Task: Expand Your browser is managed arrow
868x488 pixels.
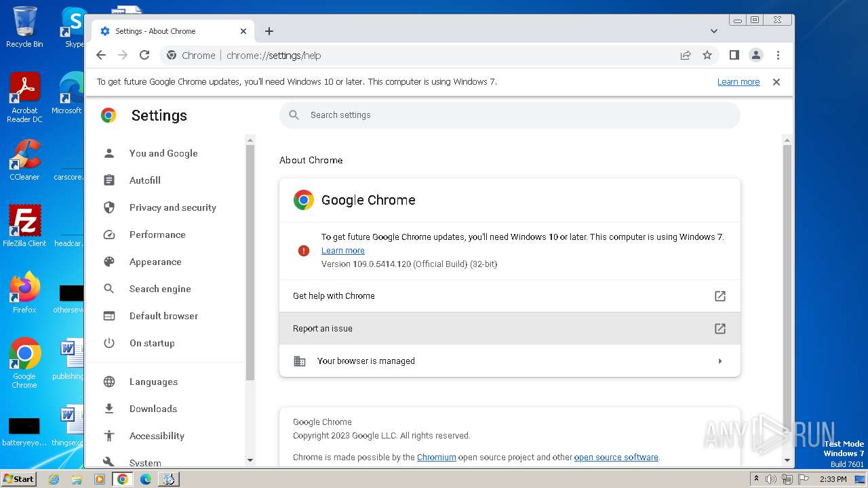Action: coord(720,361)
